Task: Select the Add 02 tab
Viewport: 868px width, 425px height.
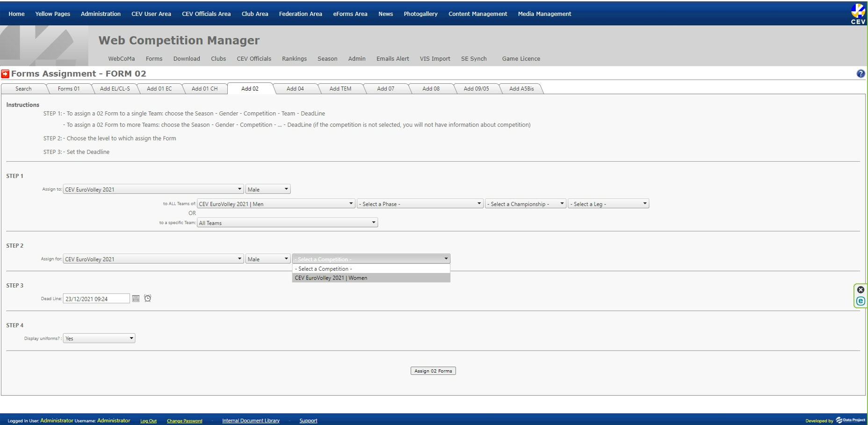Action: pos(250,89)
